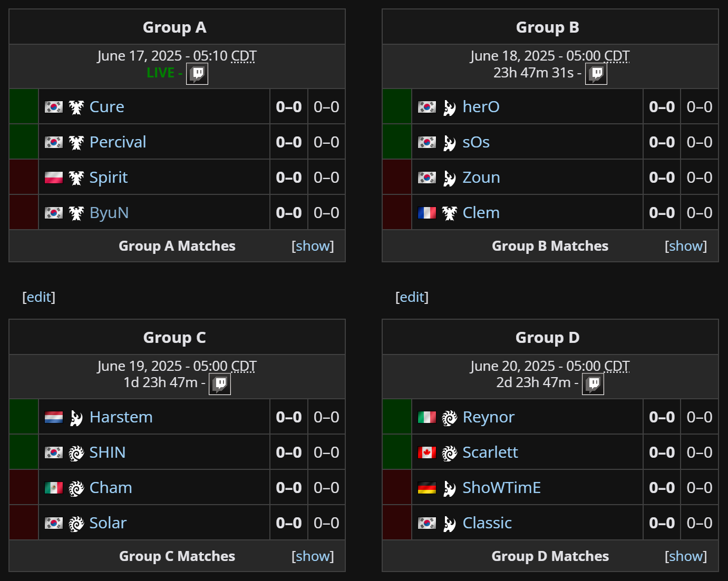Open the Group D Twitch stream icon
This screenshot has width=728, height=581.
coord(593,384)
